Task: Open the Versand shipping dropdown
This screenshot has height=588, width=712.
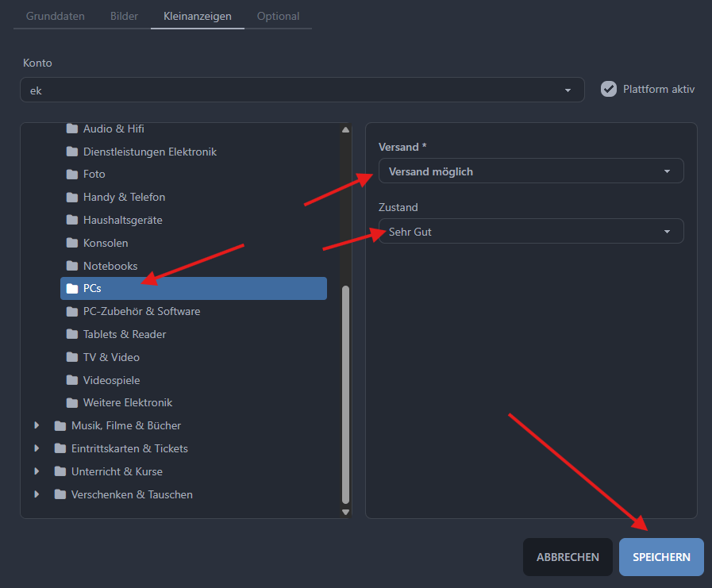Action: [530, 171]
